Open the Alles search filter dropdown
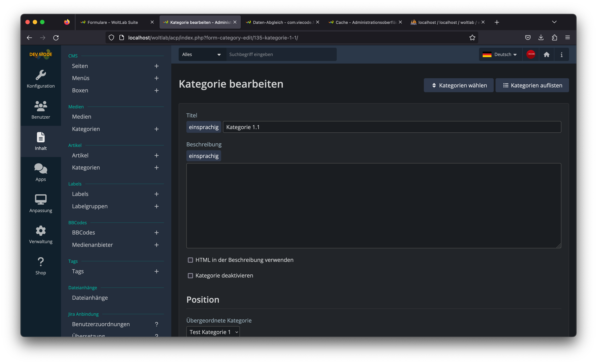Image resolution: width=597 pixels, height=364 pixels. pos(201,54)
